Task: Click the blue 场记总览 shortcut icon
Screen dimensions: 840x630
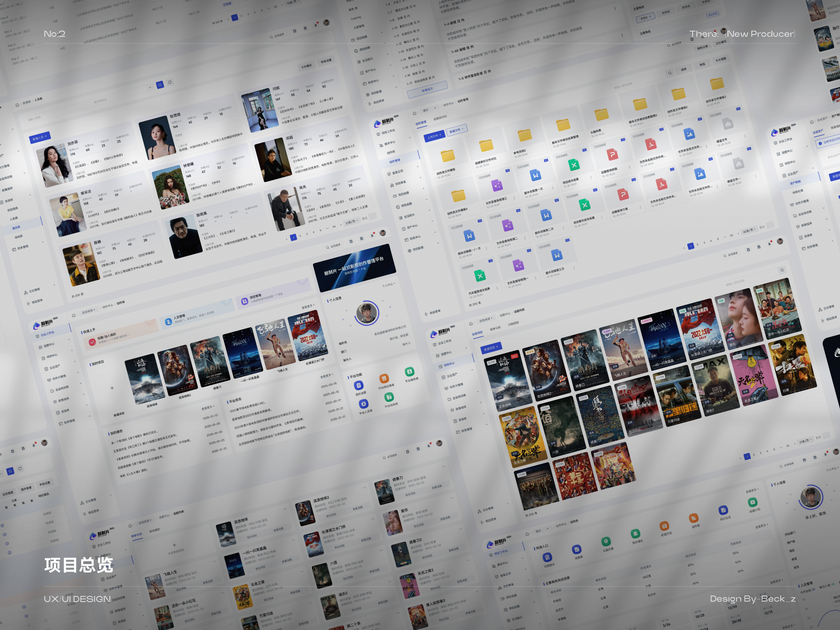Action: (x=723, y=510)
